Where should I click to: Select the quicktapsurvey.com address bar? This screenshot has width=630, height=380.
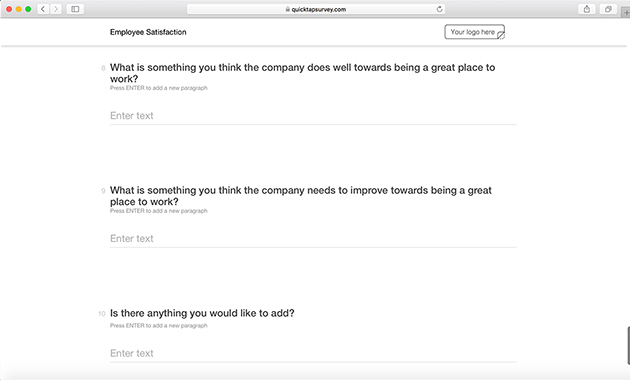pos(316,9)
